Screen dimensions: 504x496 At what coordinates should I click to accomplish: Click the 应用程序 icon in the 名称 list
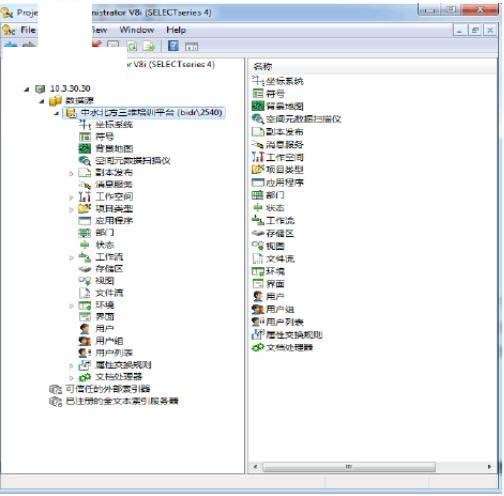pos(258,182)
